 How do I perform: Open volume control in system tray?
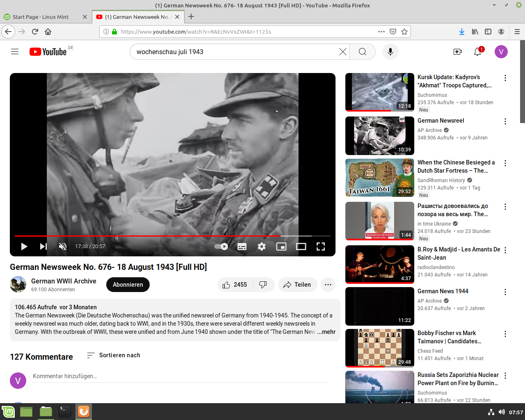click(502, 412)
